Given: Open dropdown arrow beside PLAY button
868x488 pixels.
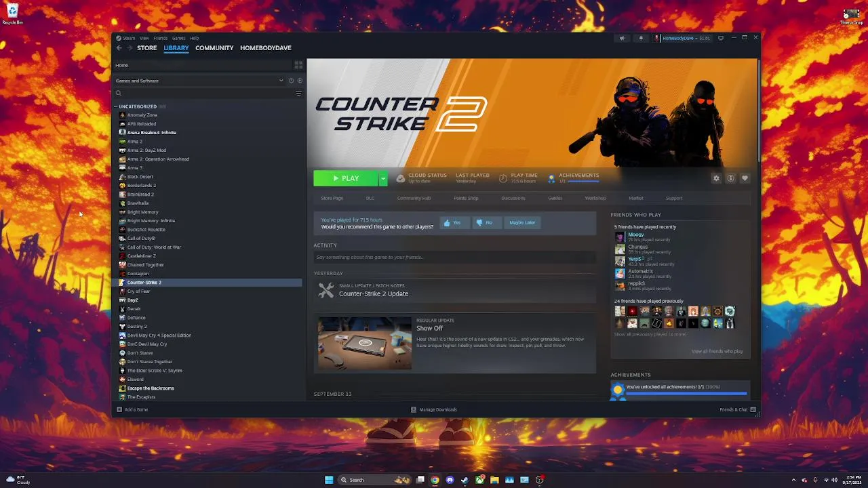Looking at the screenshot, I should pos(383,178).
